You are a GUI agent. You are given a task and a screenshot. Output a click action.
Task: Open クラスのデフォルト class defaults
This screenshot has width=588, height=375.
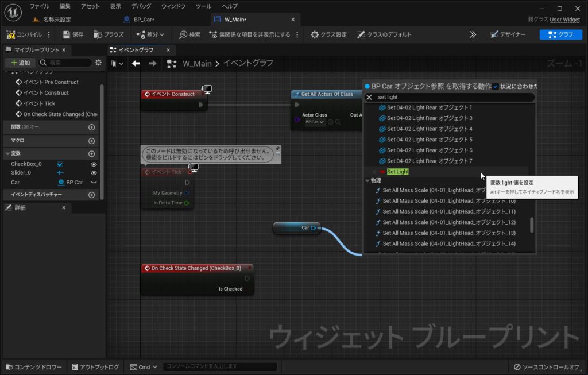(x=384, y=34)
